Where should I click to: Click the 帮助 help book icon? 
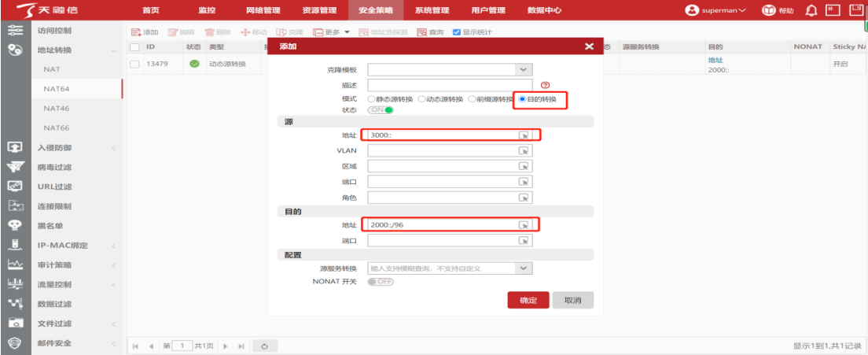click(768, 10)
